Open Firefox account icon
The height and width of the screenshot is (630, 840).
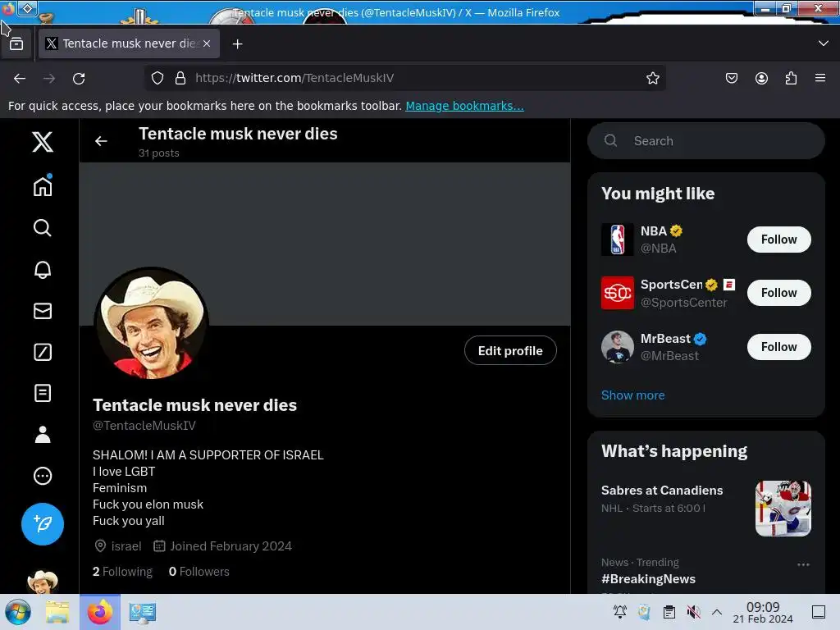(761, 78)
